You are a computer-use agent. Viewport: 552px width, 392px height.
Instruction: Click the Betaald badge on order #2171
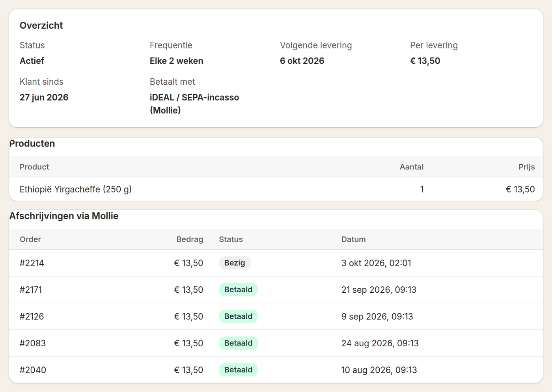coord(238,290)
